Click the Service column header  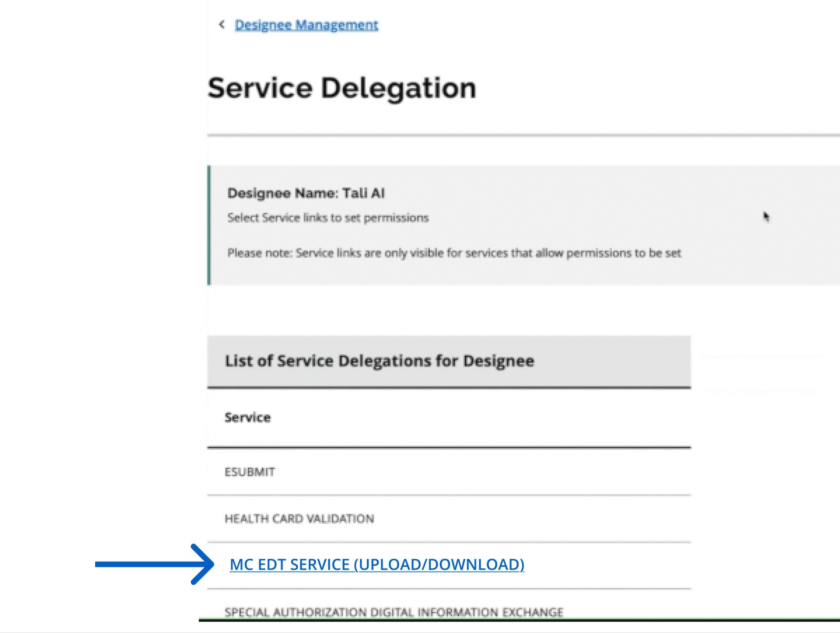pos(247,418)
